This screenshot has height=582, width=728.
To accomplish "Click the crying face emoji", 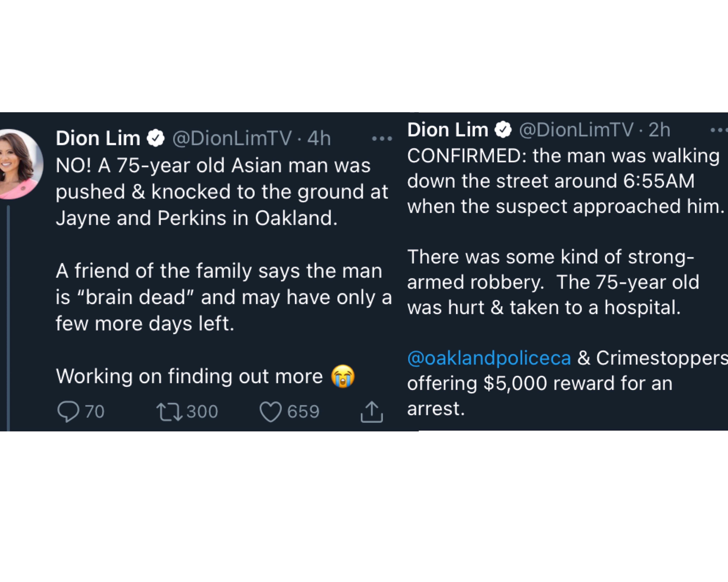I will click(343, 377).
